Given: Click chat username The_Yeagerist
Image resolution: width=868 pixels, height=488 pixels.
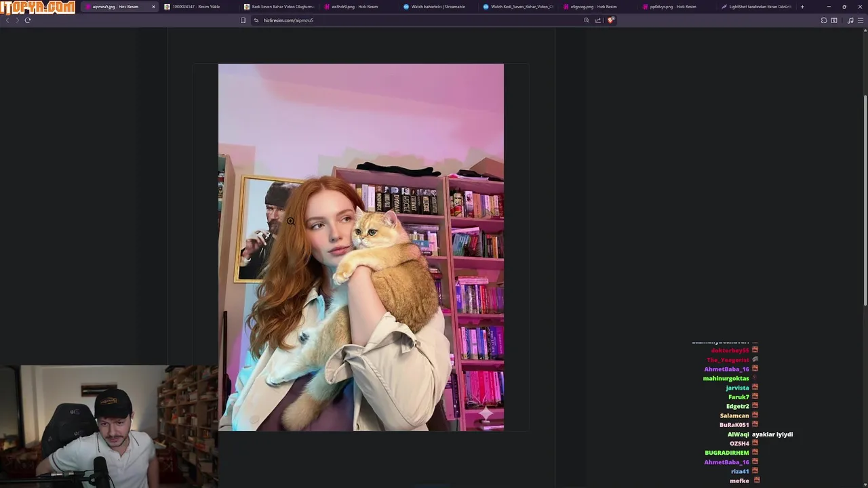Looking at the screenshot, I should tap(728, 360).
